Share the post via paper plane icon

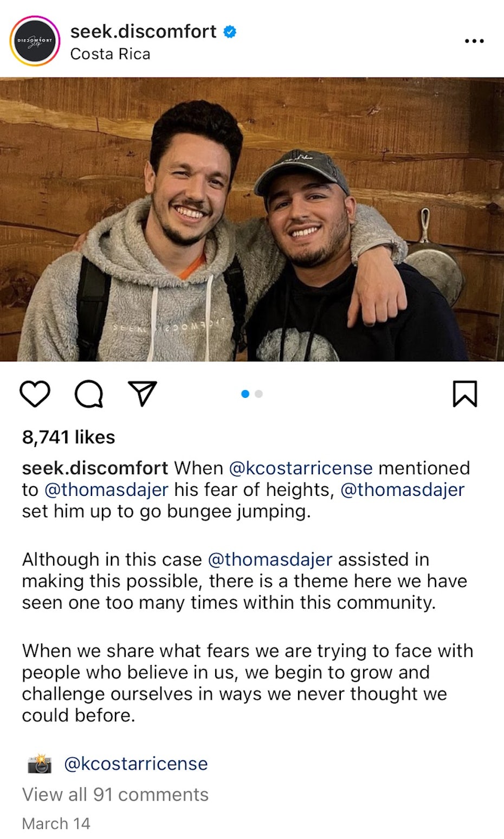tap(142, 393)
